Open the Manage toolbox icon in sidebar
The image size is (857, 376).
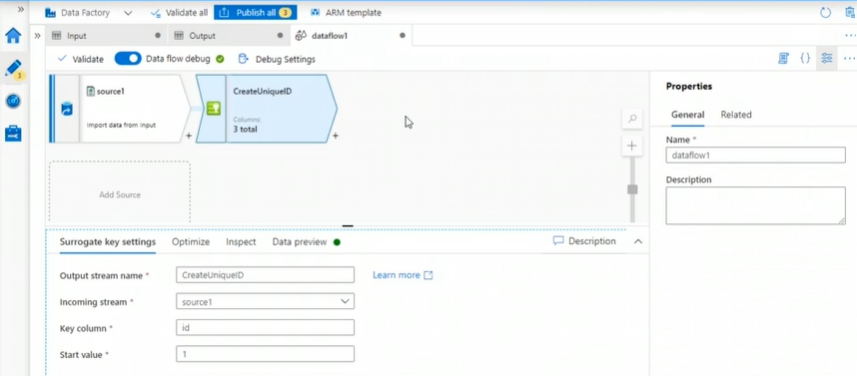13,133
